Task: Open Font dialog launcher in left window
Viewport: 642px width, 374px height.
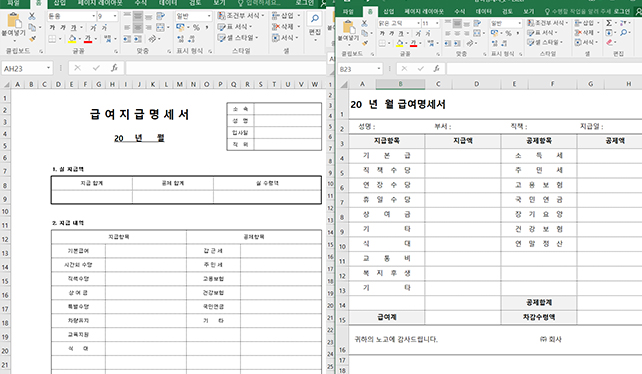Action: (x=116, y=51)
